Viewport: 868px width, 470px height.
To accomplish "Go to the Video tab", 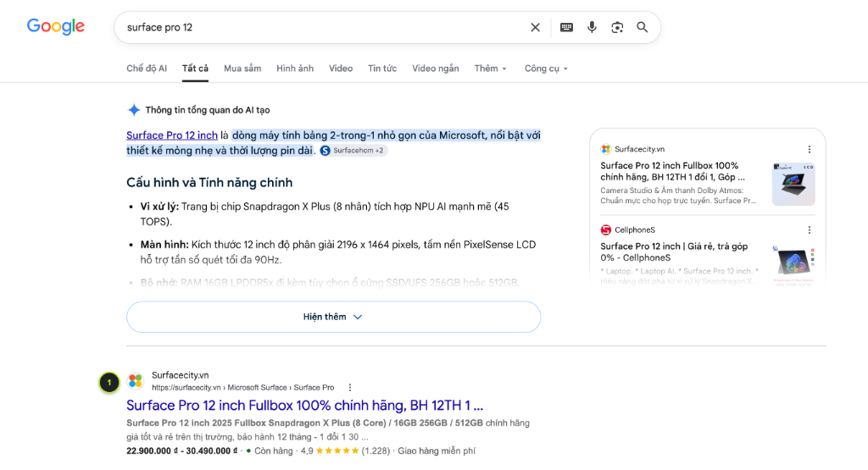I will 341,69.
